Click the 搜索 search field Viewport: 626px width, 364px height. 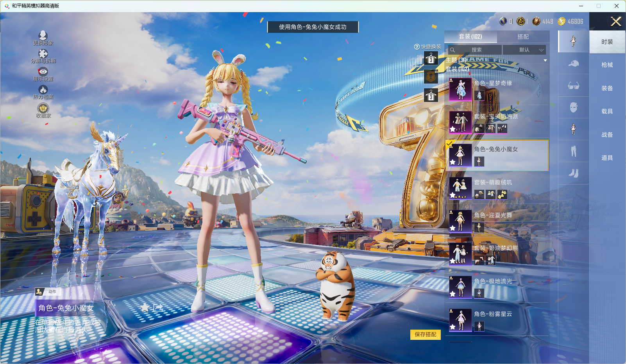click(x=475, y=50)
